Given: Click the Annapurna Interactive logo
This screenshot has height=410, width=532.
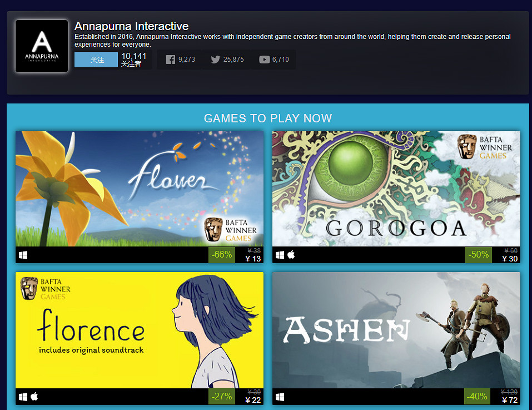Looking at the screenshot, I should (x=42, y=46).
